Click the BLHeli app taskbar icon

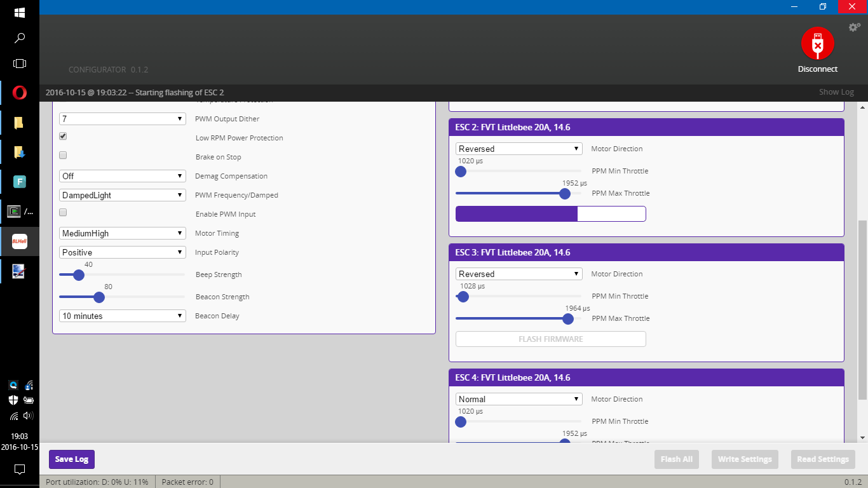tap(20, 241)
